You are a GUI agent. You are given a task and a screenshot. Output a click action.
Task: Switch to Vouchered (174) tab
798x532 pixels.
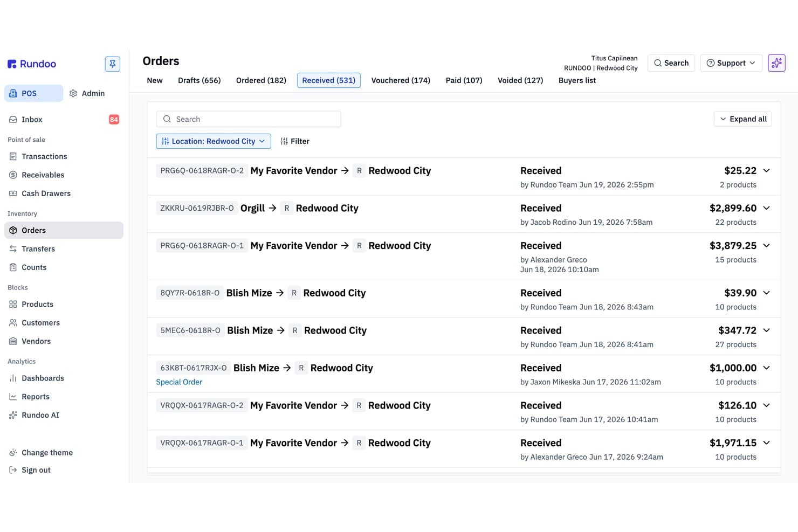[401, 80]
